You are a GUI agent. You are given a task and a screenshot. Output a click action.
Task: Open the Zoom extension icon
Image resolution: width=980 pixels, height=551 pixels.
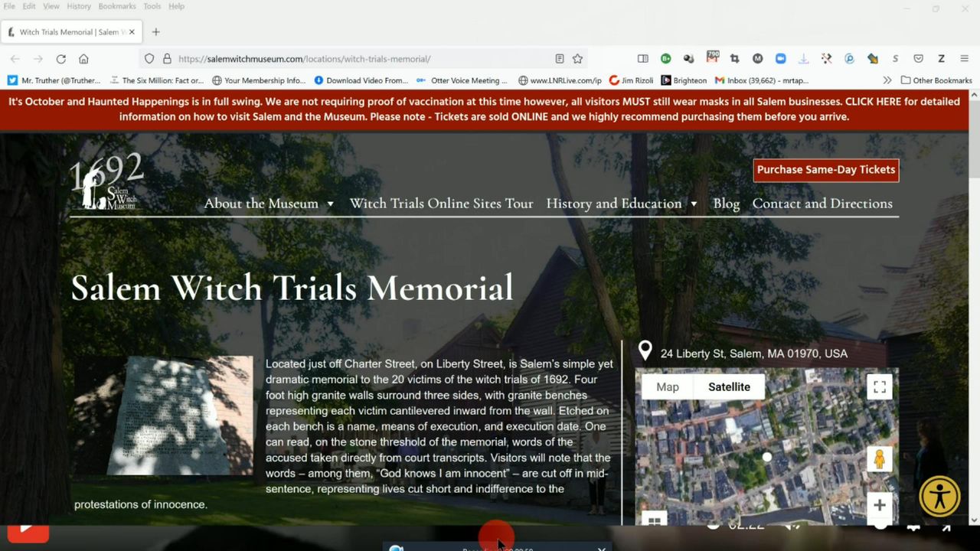(780, 59)
